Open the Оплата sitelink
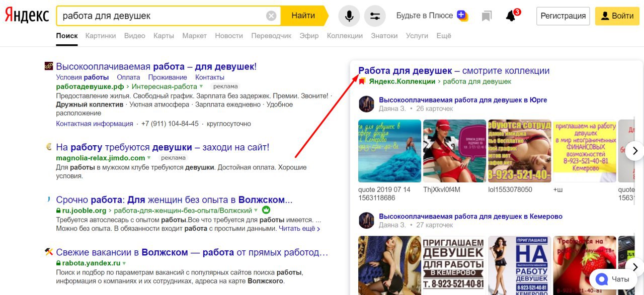The image size is (644, 295). coord(128,77)
